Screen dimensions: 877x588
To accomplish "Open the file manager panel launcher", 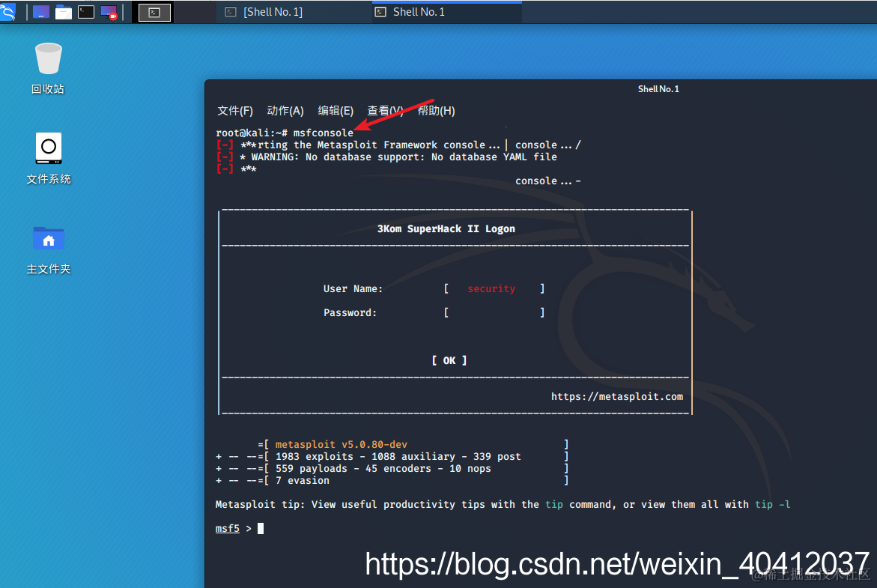I will click(63, 12).
